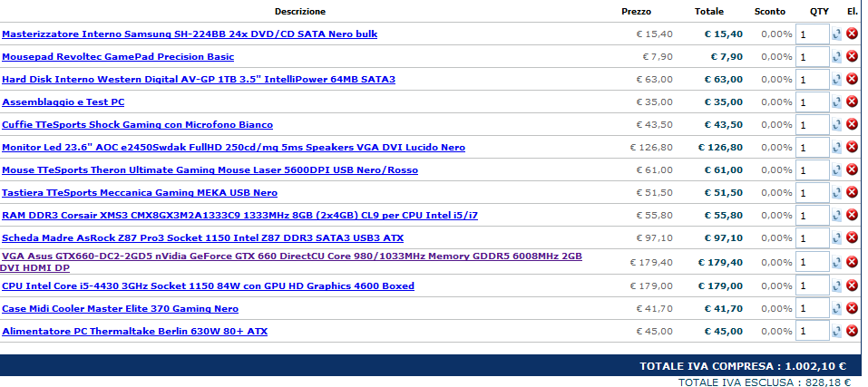The width and height of the screenshot is (868, 387).
Task: Remove the Revoltec mousepad from cart
Action: click(x=852, y=56)
